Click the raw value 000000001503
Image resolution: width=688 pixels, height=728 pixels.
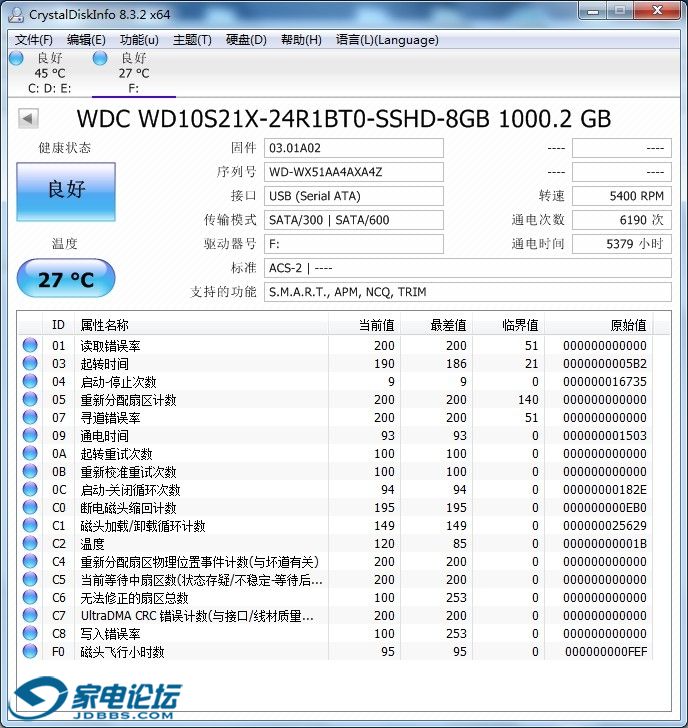(605, 436)
